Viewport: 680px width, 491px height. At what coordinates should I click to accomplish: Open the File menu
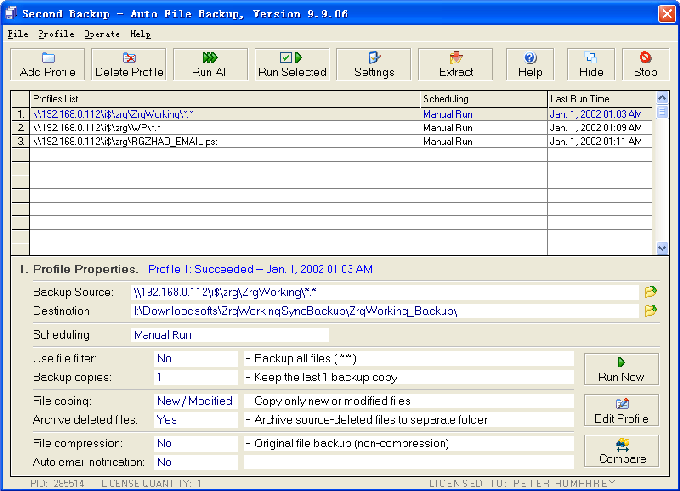[18, 34]
